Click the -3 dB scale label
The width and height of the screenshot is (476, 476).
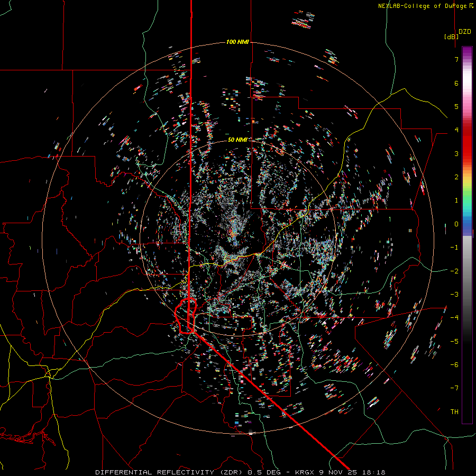tap(454, 295)
